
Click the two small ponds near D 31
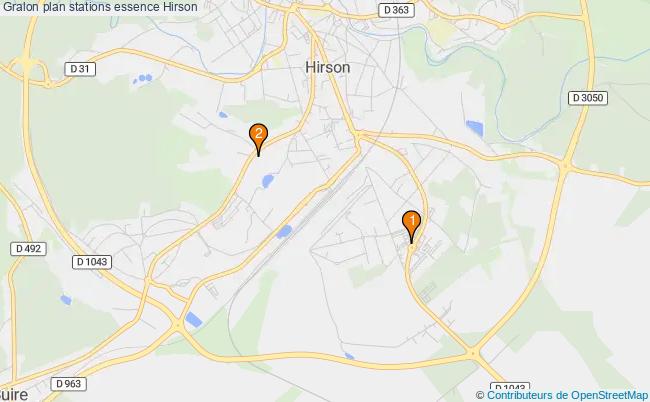143,78
